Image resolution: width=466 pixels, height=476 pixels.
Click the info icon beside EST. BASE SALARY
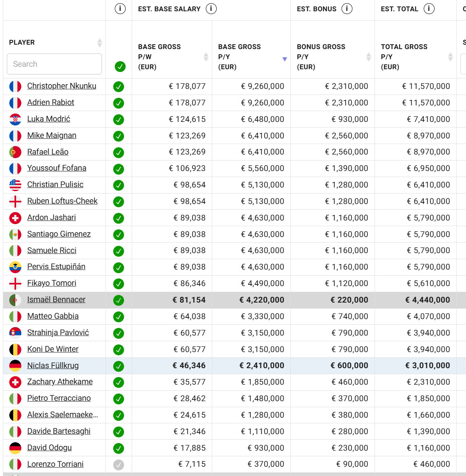(211, 8)
